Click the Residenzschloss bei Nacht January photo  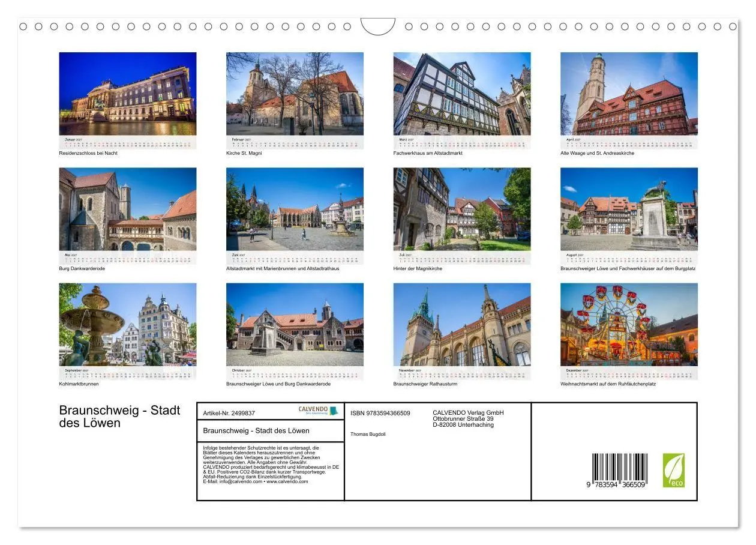(127, 94)
